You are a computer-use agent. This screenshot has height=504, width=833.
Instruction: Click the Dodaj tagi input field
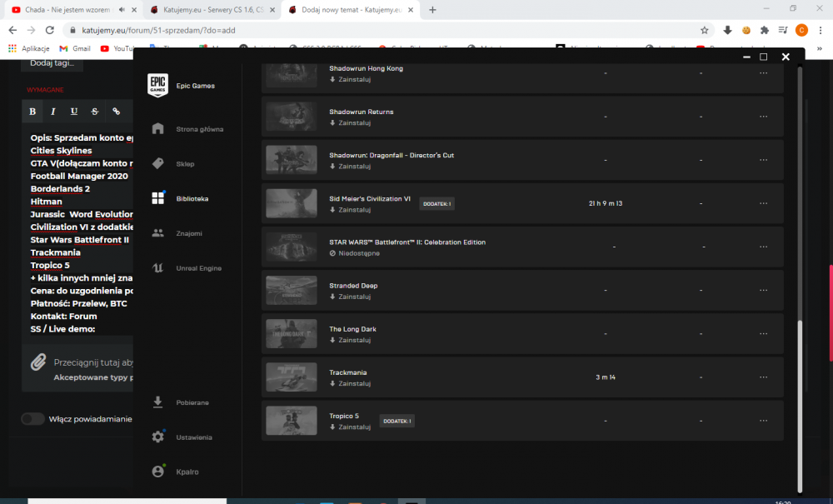coord(52,63)
